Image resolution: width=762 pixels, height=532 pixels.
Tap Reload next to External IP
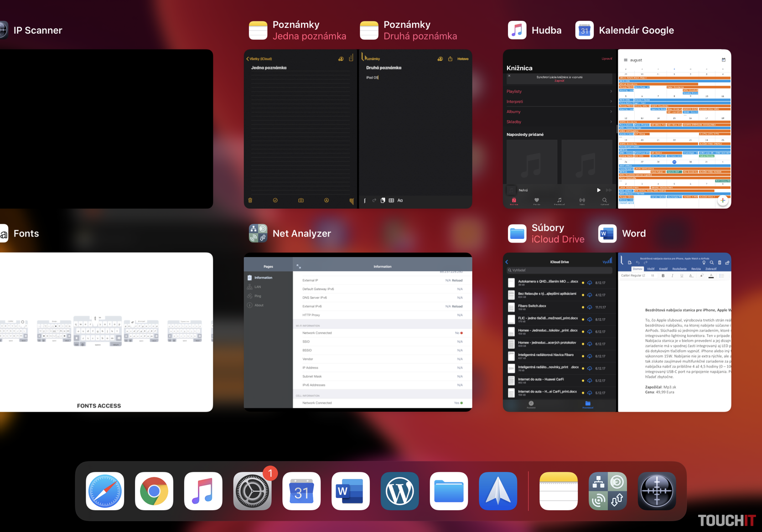coord(457,280)
